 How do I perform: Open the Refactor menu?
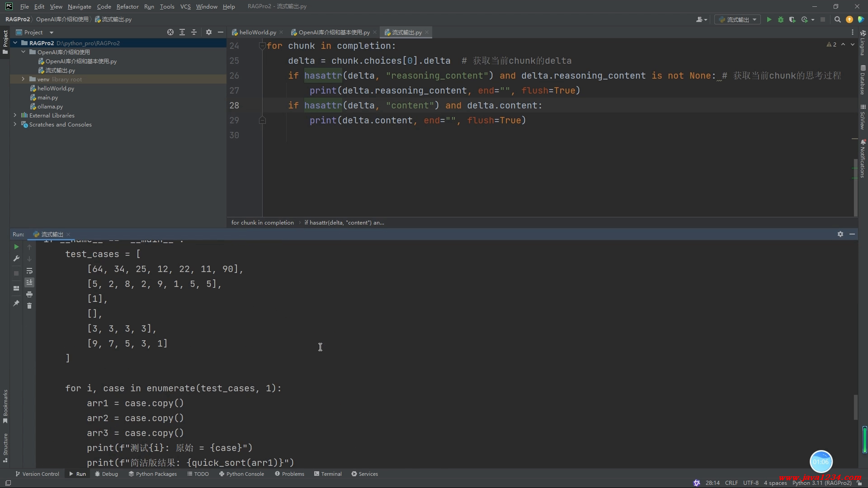tap(127, 6)
